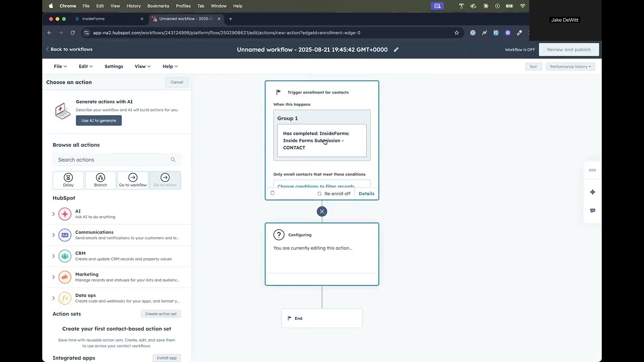Expand the CRM actions category
This screenshot has width=644, height=362.
click(x=54, y=256)
